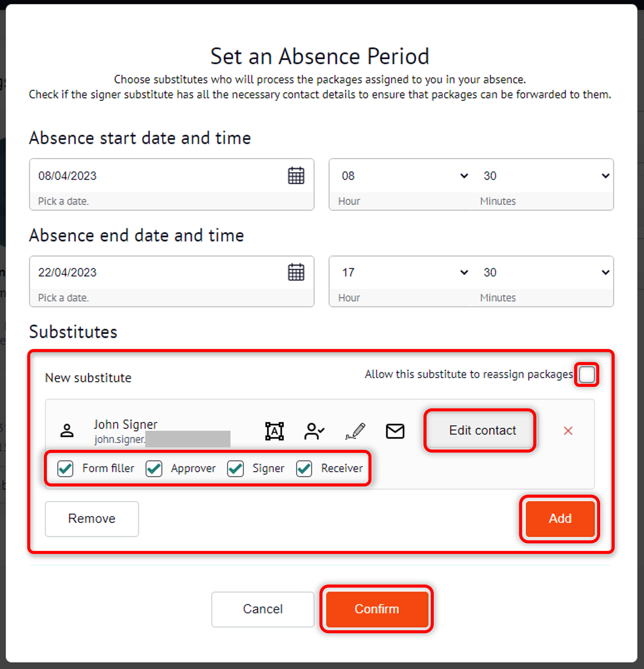The height and width of the screenshot is (669, 644).
Task: Click the person profile icon beside John Signer
Action: click(67, 431)
